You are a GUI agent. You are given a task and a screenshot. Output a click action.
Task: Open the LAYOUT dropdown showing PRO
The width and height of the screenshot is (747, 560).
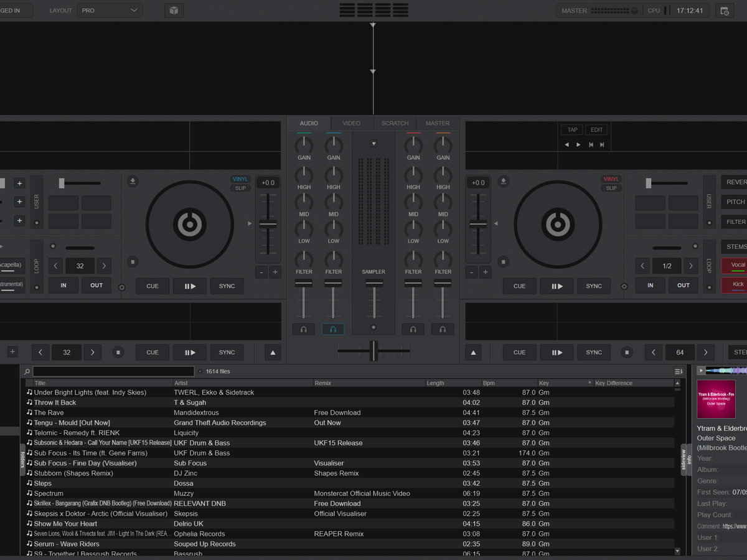coord(110,11)
